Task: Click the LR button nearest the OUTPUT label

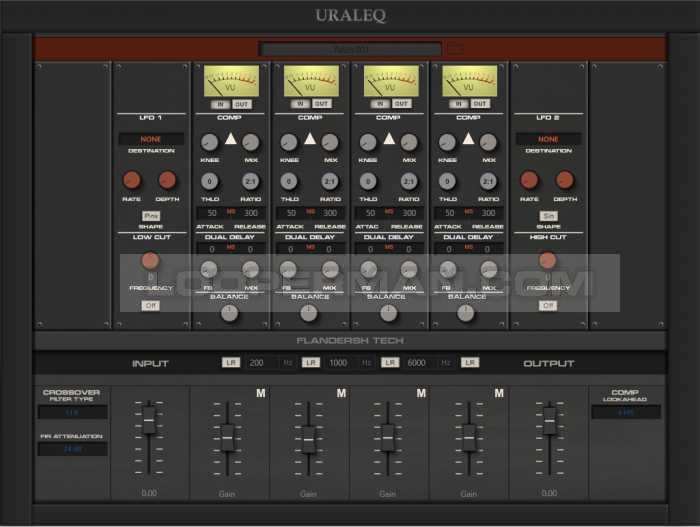Action: [470, 363]
